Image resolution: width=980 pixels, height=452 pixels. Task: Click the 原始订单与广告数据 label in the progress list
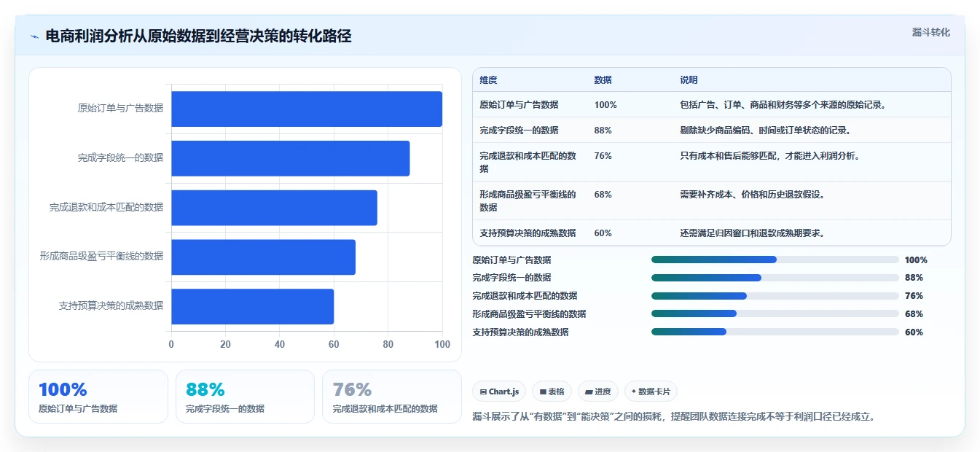[511, 260]
